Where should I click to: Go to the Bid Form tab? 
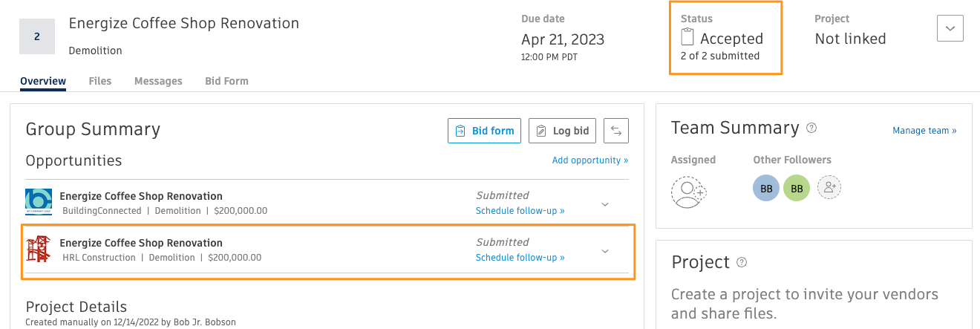click(x=226, y=81)
